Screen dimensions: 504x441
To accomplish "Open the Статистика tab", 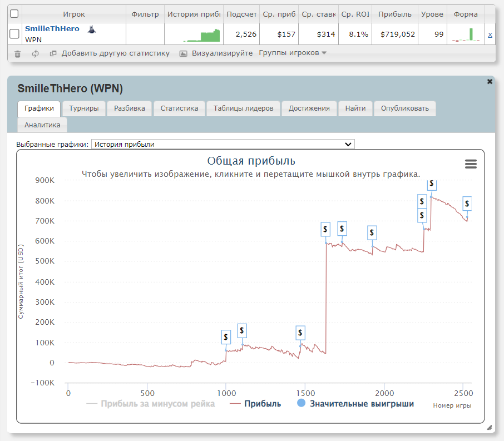I will pos(179,108).
